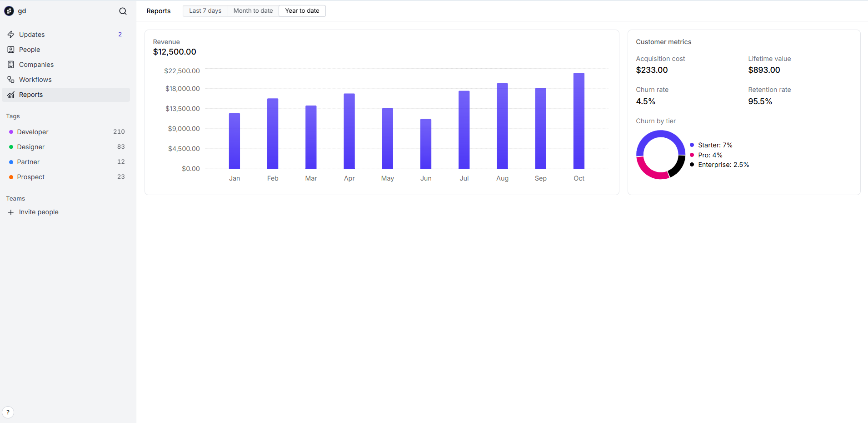Click the Mar revenue bar
This screenshot has width=868, height=423.
[x=311, y=137]
